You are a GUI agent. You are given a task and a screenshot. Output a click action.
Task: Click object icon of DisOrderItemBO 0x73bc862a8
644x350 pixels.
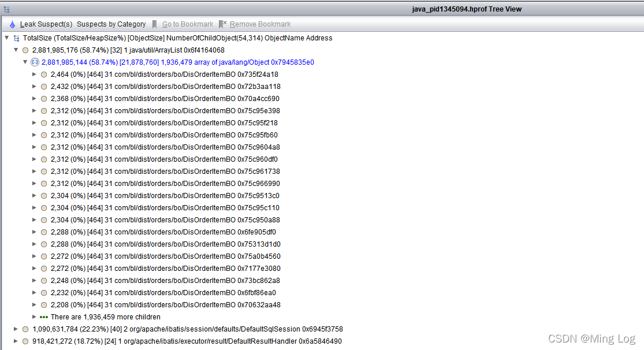[x=44, y=281]
